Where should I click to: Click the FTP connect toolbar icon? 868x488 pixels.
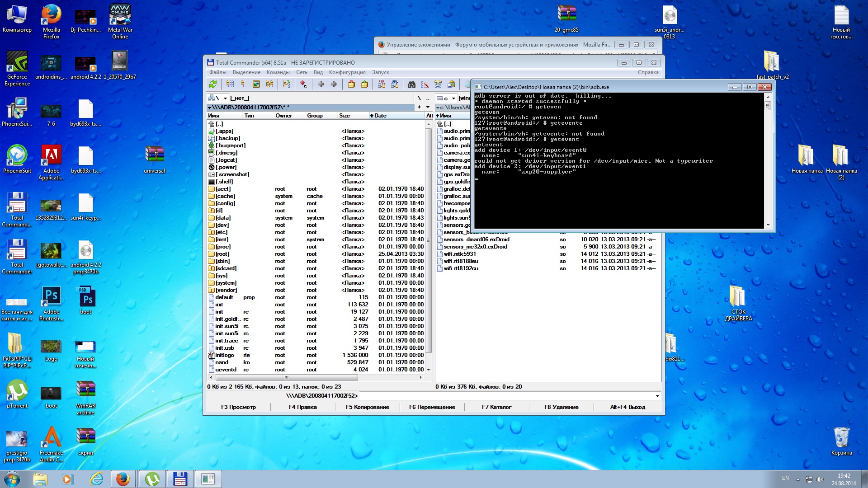click(x=382, y=84)
